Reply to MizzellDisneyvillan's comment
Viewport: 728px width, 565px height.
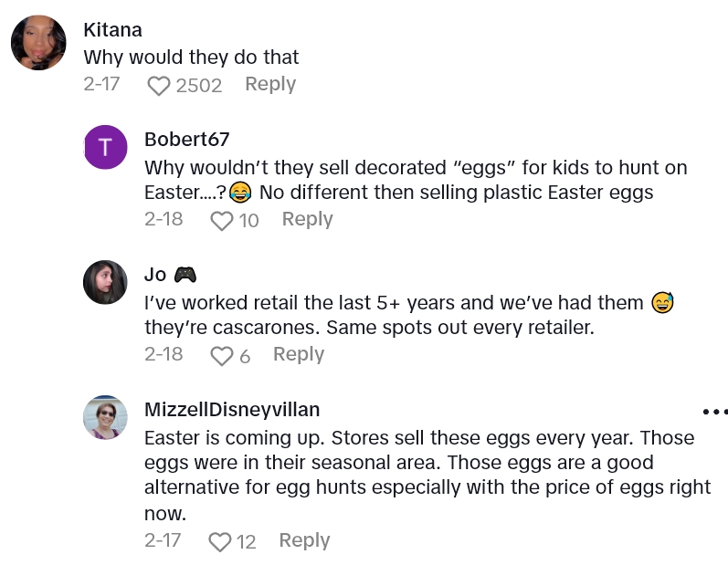click(304, 541)
